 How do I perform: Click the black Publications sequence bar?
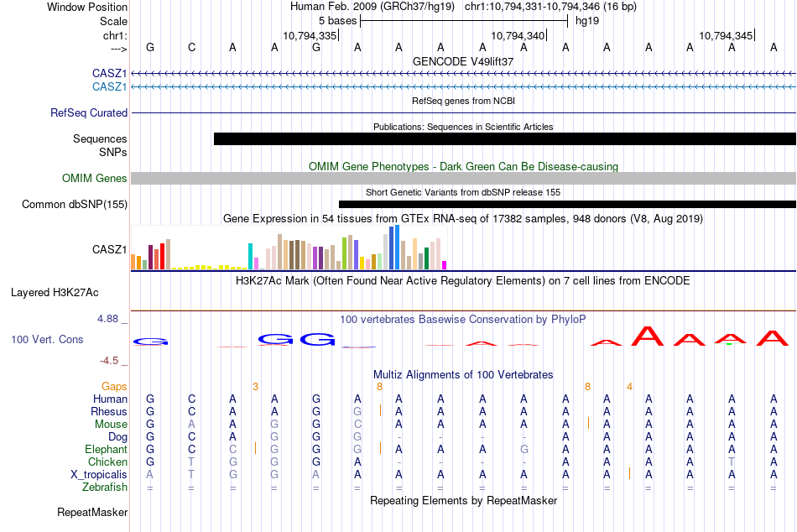[505, 138]
